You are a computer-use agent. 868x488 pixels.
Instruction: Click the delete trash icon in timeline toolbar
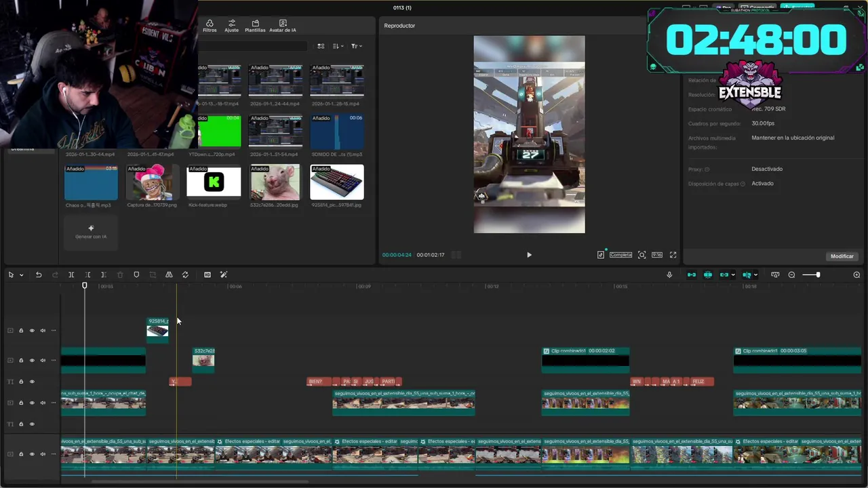(120, 274)
